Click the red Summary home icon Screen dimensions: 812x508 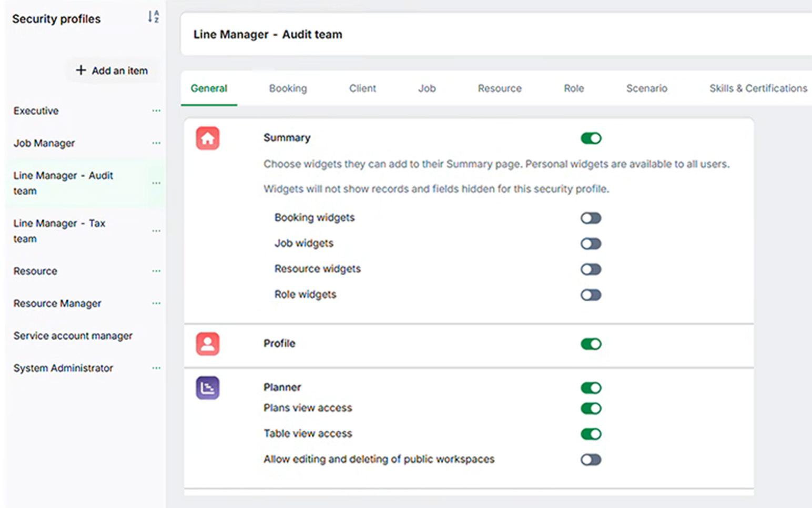pos(208,138)
